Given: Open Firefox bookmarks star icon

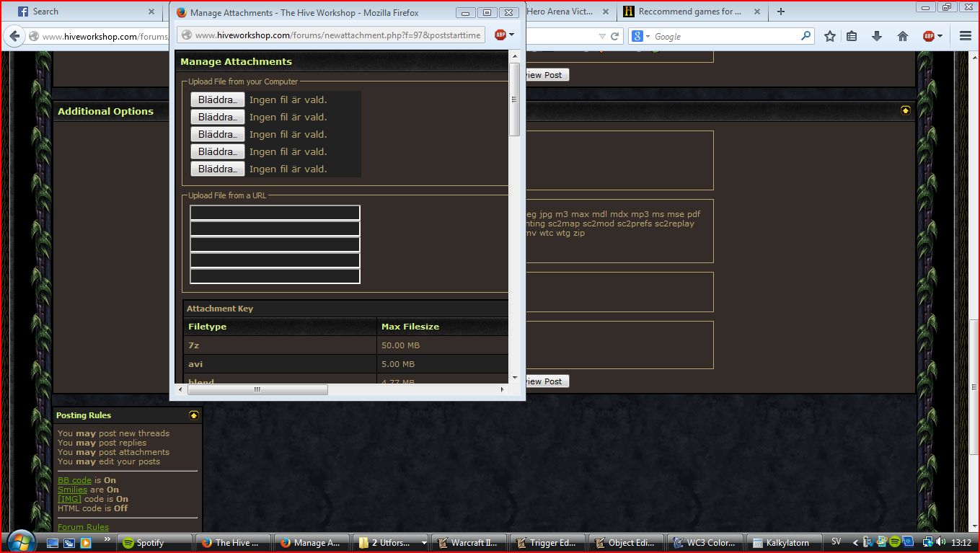Looking at the screenshot, I should click(x=829, y=36).
